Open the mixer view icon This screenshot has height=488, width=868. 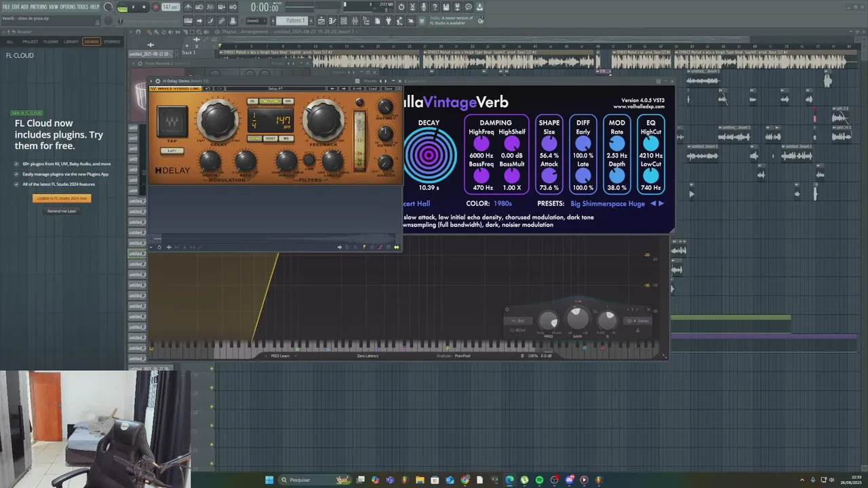(x=355, y=20)
